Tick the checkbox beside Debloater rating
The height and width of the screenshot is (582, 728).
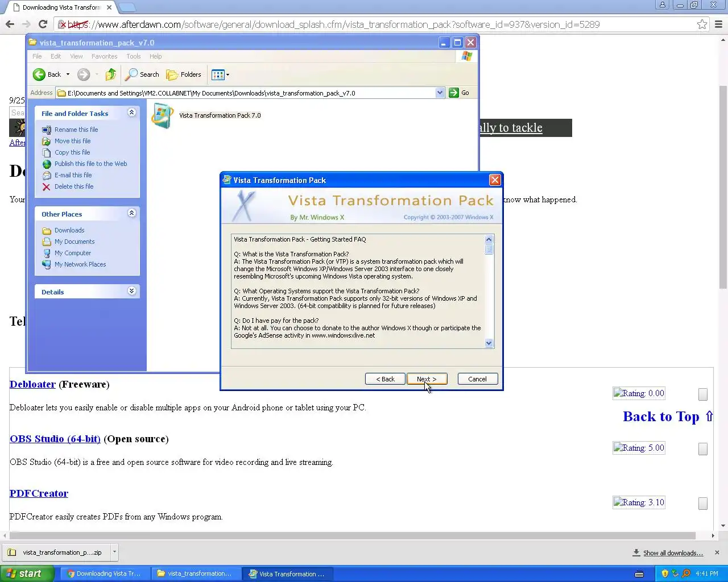(703, 394)
